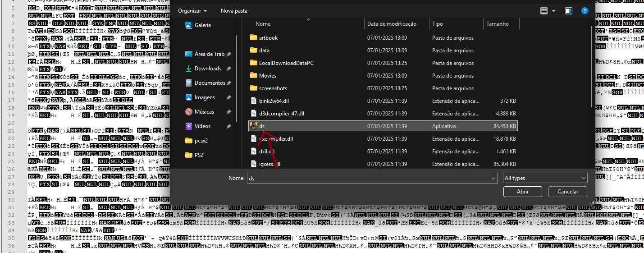Click the artbook folder icon
644x253 pixels.
tap(253, 38)
